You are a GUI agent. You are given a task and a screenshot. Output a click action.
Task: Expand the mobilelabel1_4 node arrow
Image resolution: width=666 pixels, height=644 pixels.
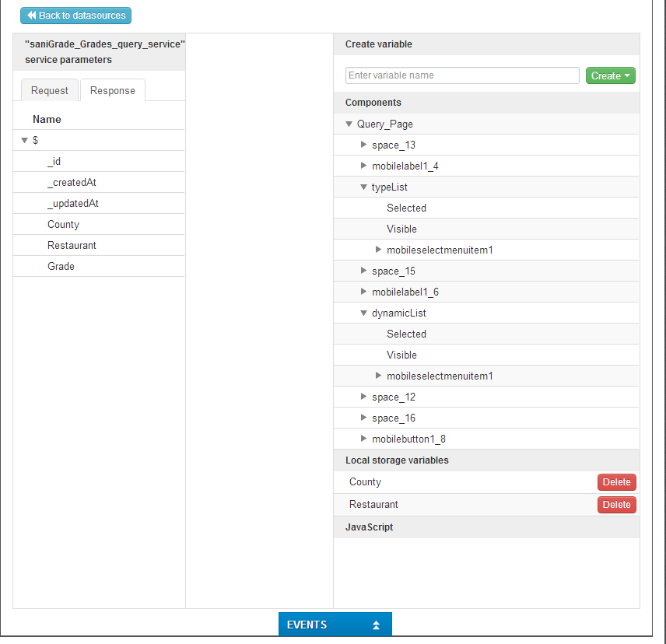[x=363, y=166]
